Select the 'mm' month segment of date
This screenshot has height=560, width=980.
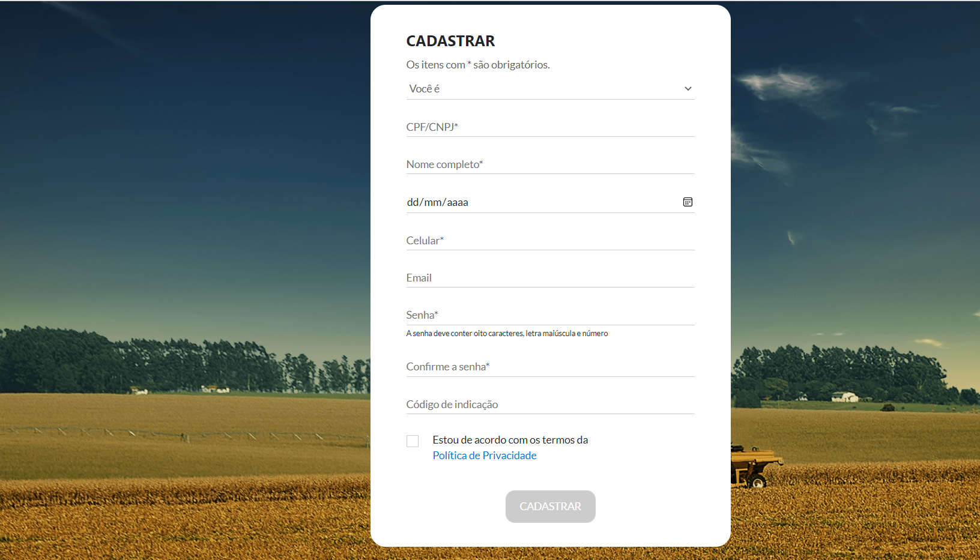click(x=432, y=202)
